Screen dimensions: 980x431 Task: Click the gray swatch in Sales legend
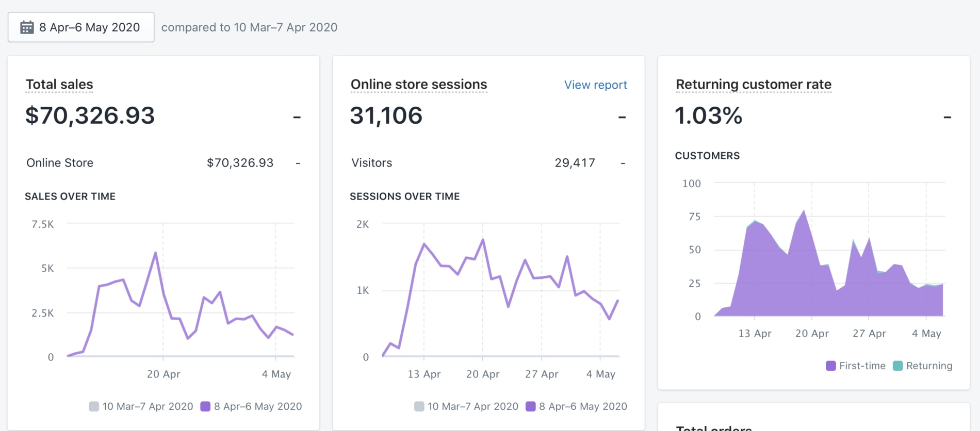point(94,406)
